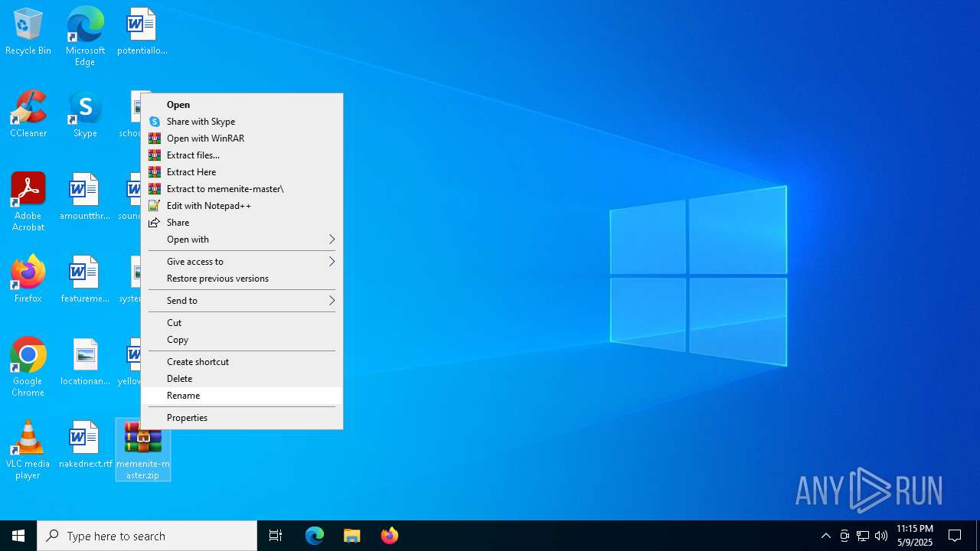Viewport: 980px width, 551px height.
Task: Open the notification center icon
Action: 955,536
